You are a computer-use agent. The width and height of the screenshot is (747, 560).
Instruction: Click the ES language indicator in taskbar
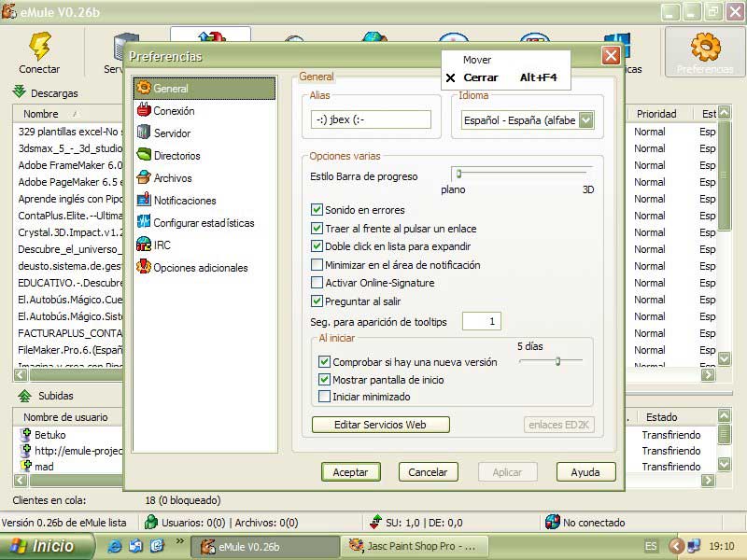[651, 546]
